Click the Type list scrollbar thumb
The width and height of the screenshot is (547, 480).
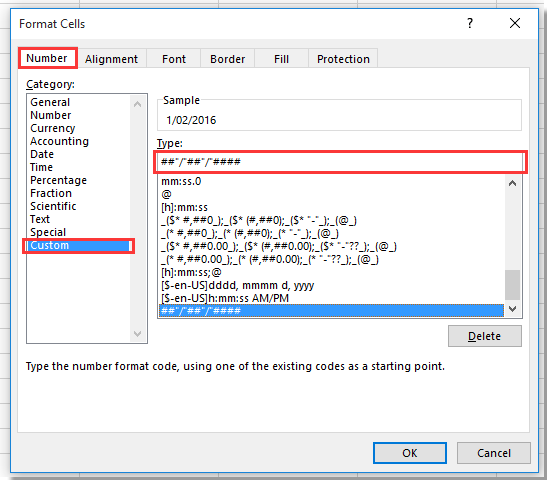click(512, 285)
